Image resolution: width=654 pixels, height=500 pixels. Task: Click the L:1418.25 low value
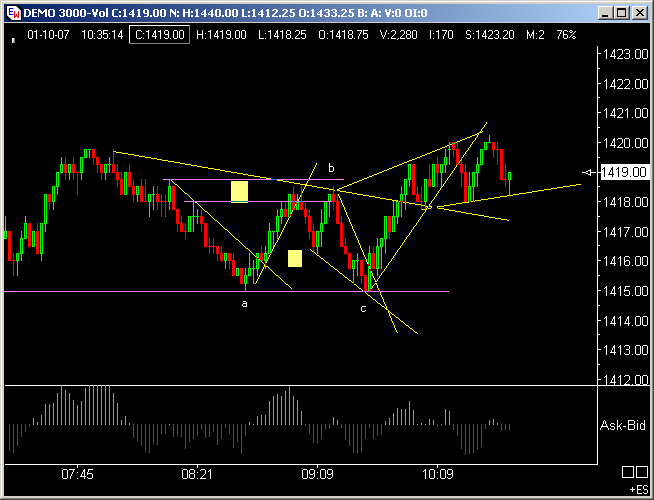[x=282, y=35]
